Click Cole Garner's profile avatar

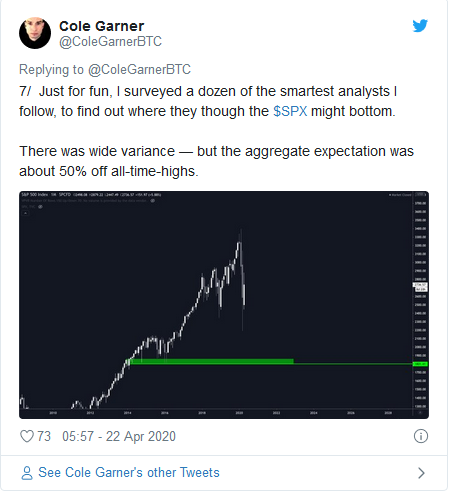click(x=35, y=33)
